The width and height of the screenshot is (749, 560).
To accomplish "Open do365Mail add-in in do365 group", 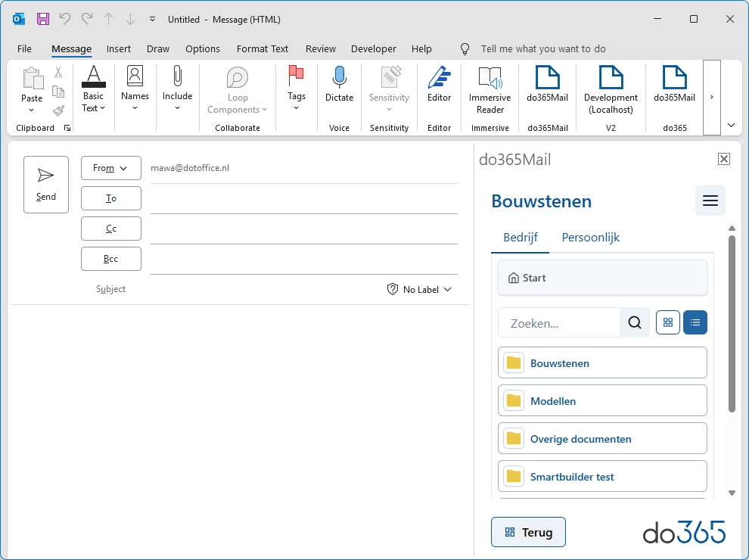I will (x=675, y=85).
